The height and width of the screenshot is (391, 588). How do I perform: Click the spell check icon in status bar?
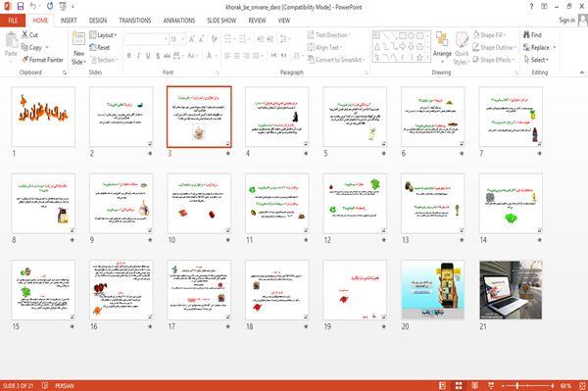point(45,385)
